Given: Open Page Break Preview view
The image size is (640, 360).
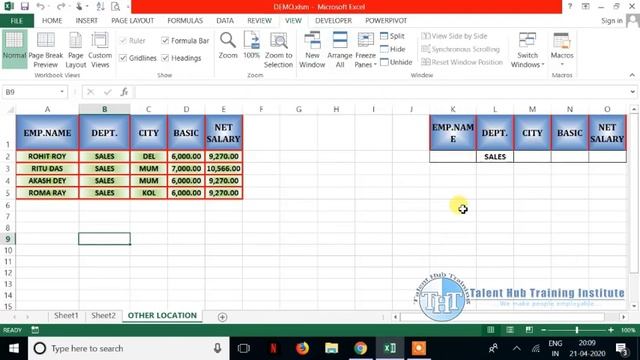Looking at the screenshot, I should [x=45, y=49].
